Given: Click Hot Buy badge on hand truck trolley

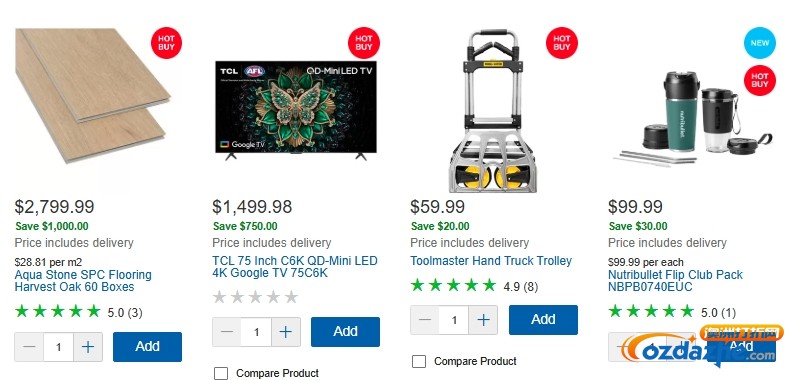Looking at the screenshot, I should (x=562, y=43).
